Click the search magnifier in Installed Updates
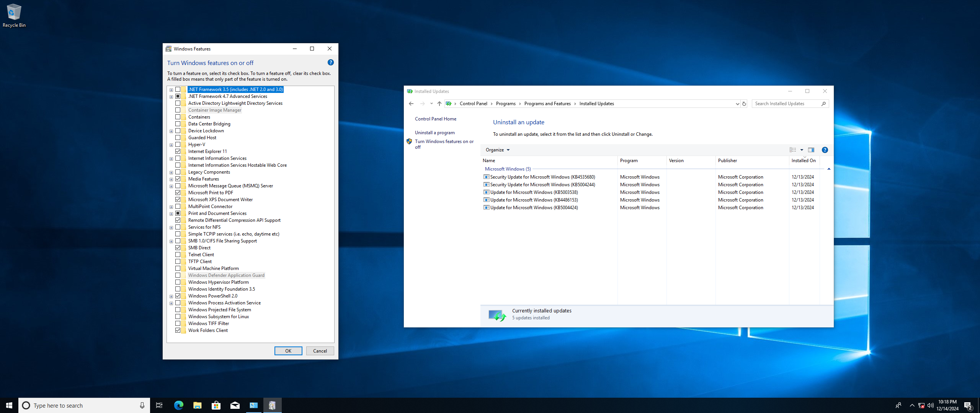 [x=824, y=104]
